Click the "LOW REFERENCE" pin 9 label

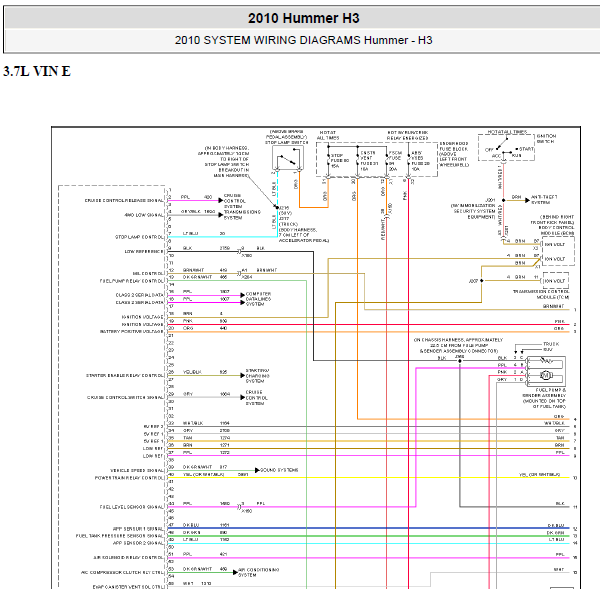144,251
